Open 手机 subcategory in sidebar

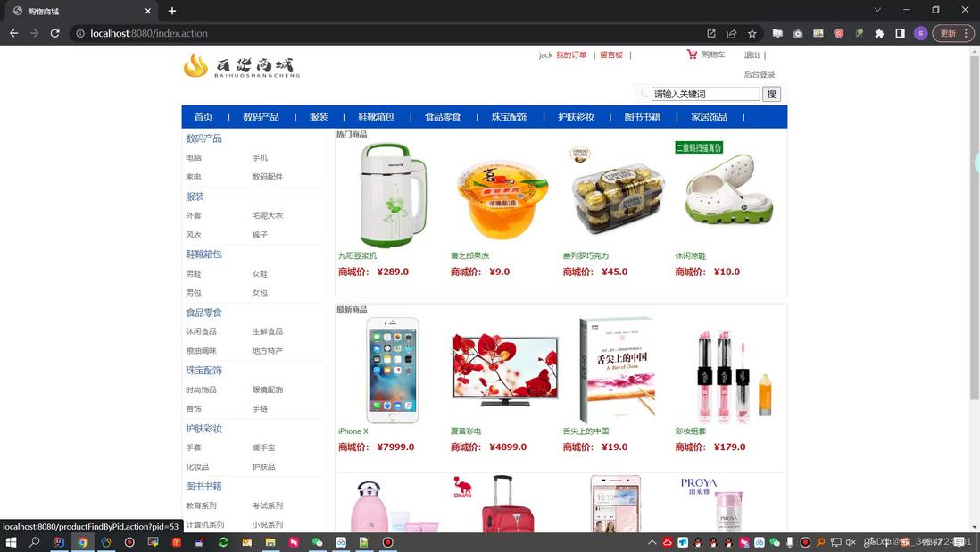pyautogui.click(x=260, y=157)
